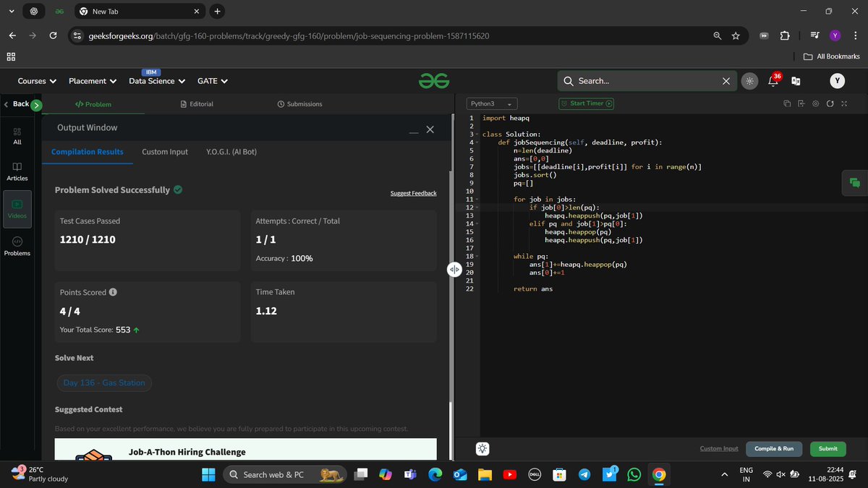Click the Search input field
Image resolution: width=868 pixels, height=488 pixels.
pos(647,81)
